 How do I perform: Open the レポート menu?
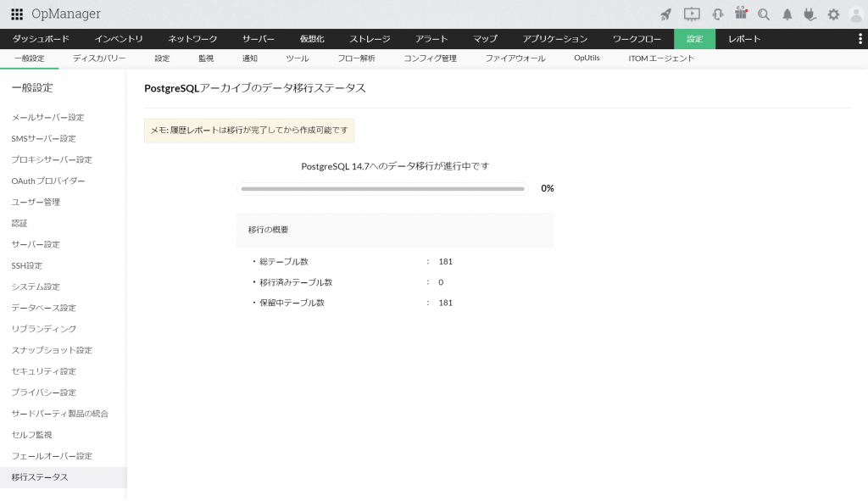click(x=744, y=39)
